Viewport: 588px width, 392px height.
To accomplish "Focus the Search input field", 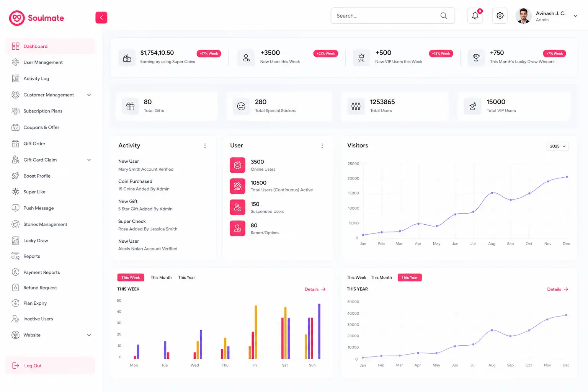I will [393, 16].
